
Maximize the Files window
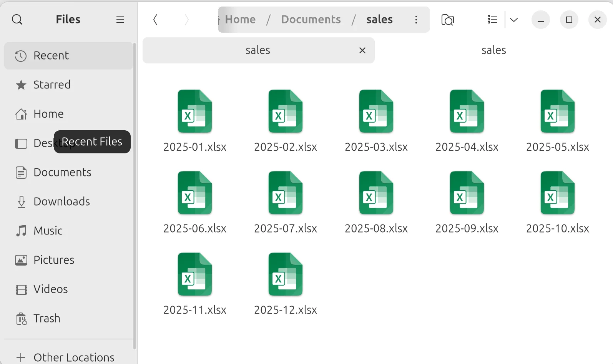569,20
